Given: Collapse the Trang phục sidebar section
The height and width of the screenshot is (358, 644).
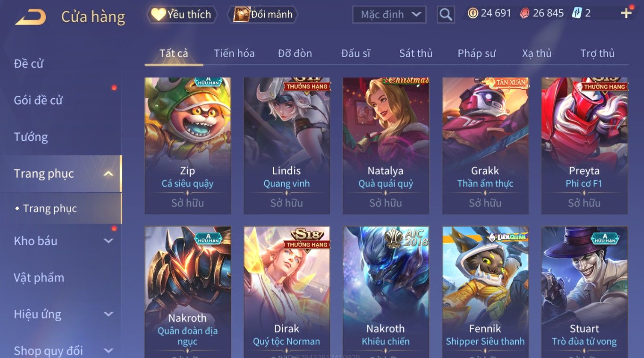Looking at the screenshot, I should point(109,173).
